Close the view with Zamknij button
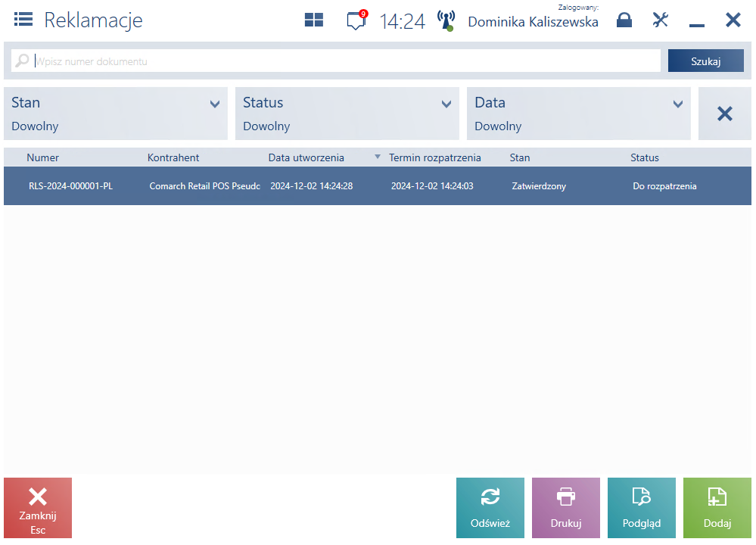Image resolution: width=756 pixels, height=545 pixels. click(x=38, y=508)
